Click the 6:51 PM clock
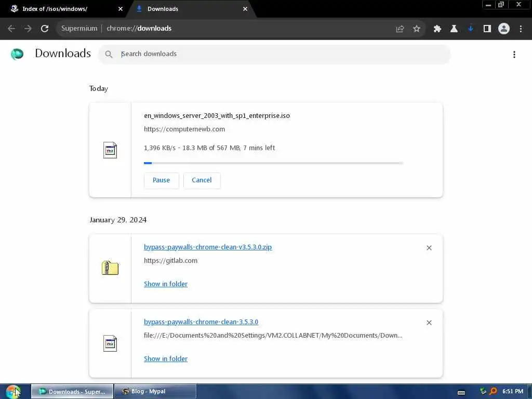The height and width of the screenshot is (399, 532). pos(513,392)
